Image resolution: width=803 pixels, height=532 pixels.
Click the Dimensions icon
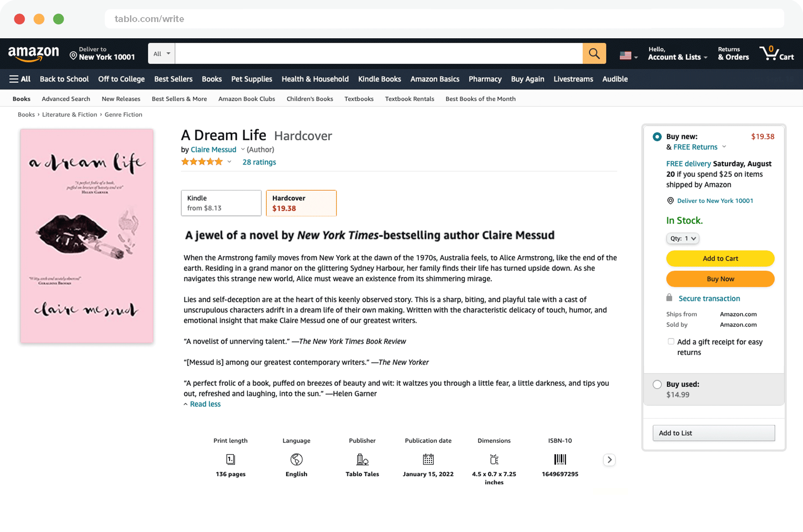(x=494, y=459)
